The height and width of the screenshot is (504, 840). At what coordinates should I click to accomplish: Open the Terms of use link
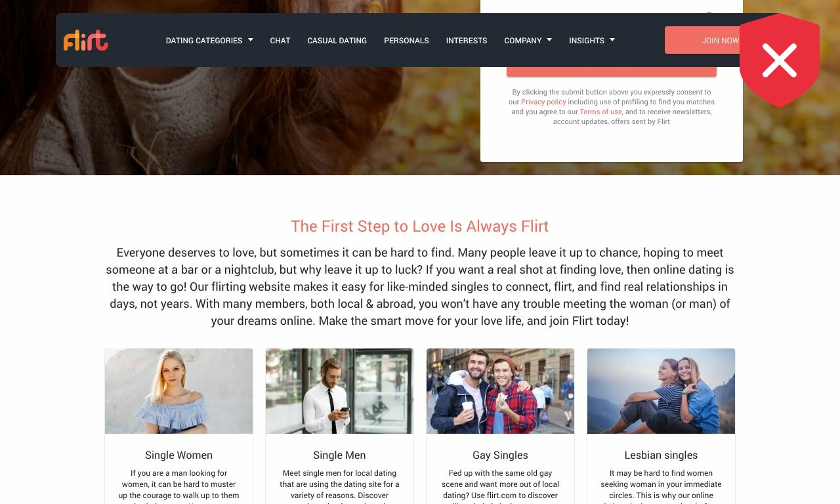click(x=600, y=112)
